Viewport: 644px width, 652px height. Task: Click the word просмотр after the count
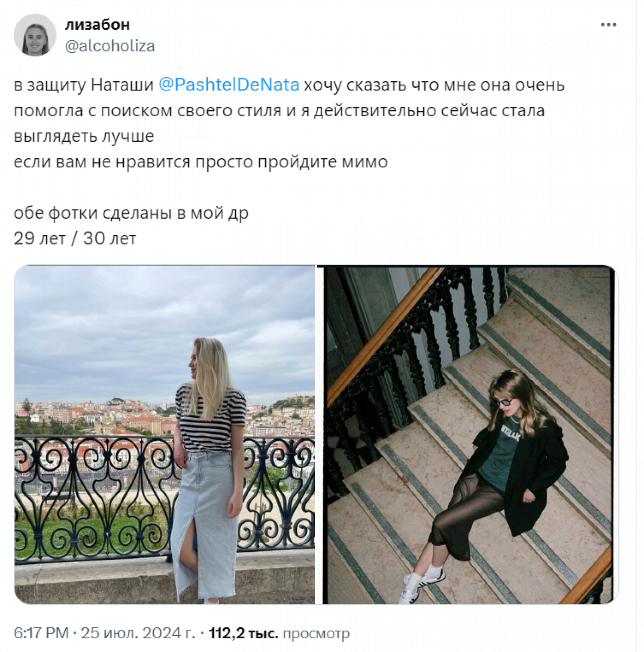316,634
